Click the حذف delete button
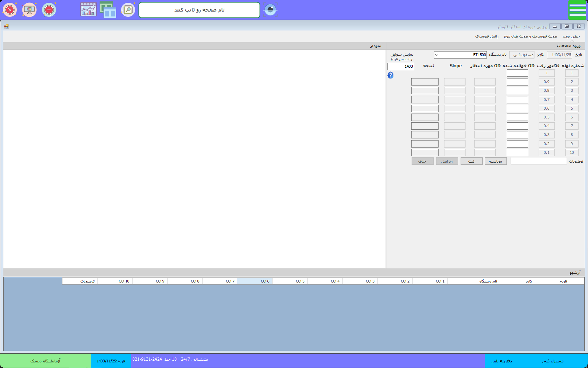588x368 pixels. pos(422,161)
